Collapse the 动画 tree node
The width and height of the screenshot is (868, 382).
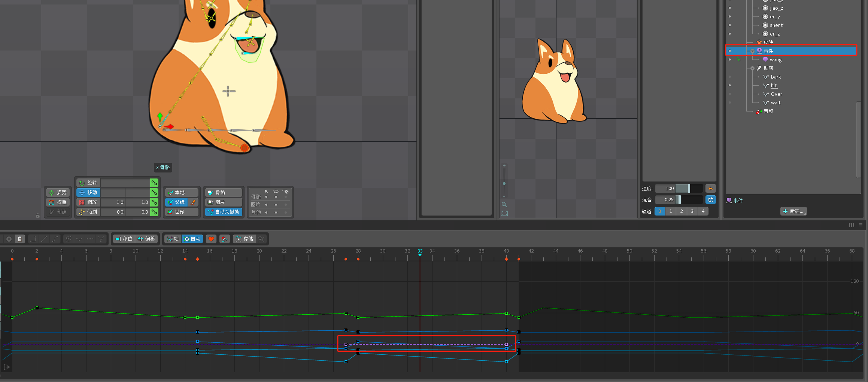pos(752,68)
